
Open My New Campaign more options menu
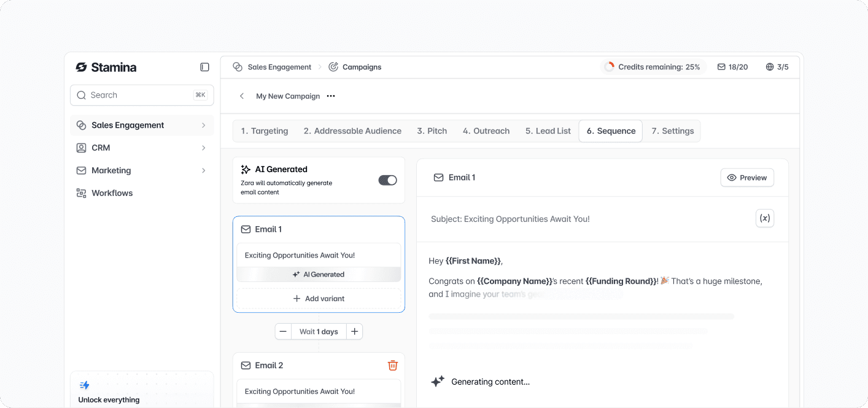(x=331, y=96)
